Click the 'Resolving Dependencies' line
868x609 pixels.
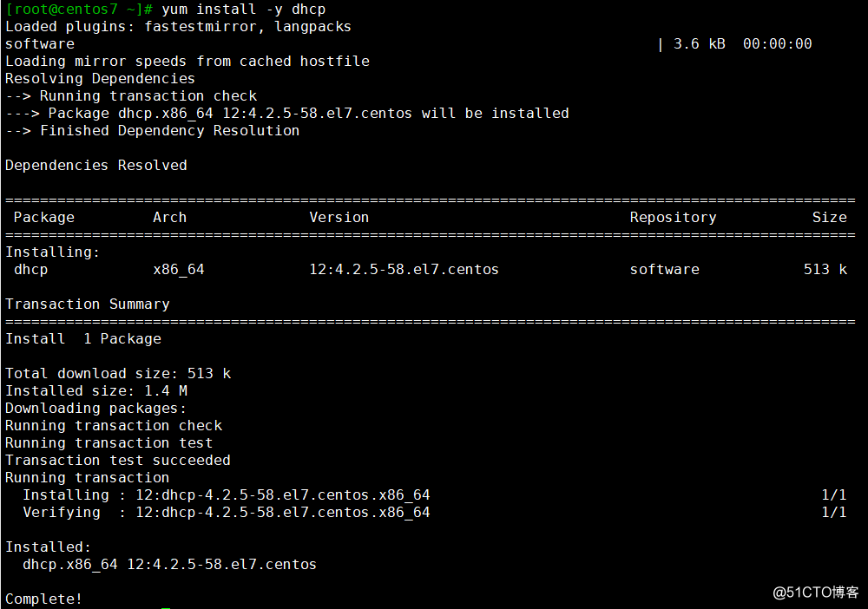click(x=100, y=79)
